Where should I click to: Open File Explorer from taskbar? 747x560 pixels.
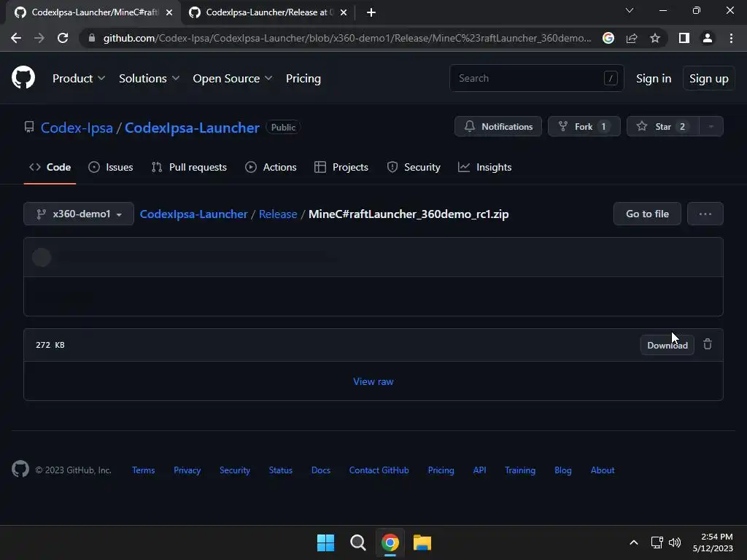(x=422, y=542)
